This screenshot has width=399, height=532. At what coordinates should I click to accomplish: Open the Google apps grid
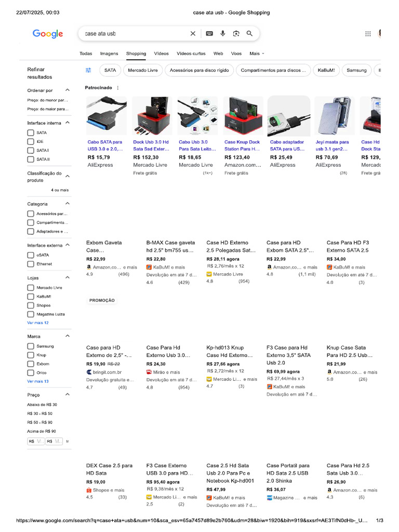pyautogui.click(x=368, y=34)
